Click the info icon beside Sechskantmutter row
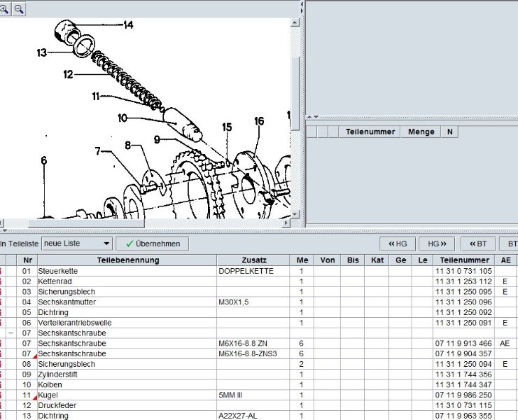 [x=1, y=302]
